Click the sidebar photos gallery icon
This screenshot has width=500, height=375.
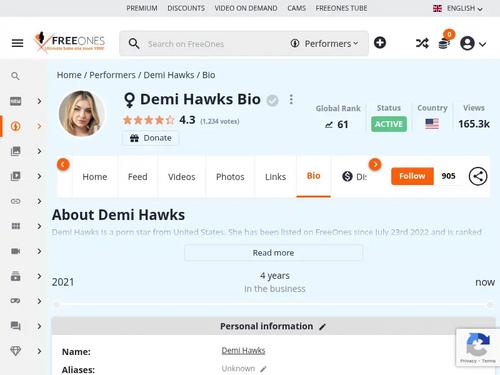click(16, 151)
